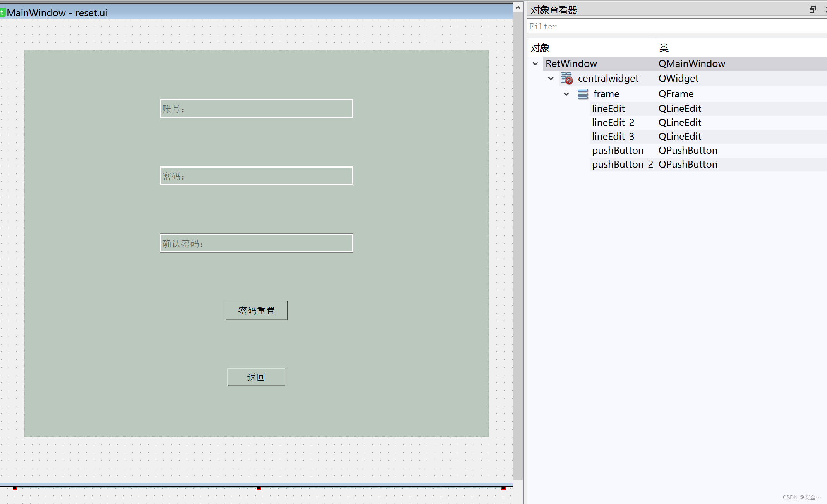Click the 密码重置 reset password button

tap(256, 310)
